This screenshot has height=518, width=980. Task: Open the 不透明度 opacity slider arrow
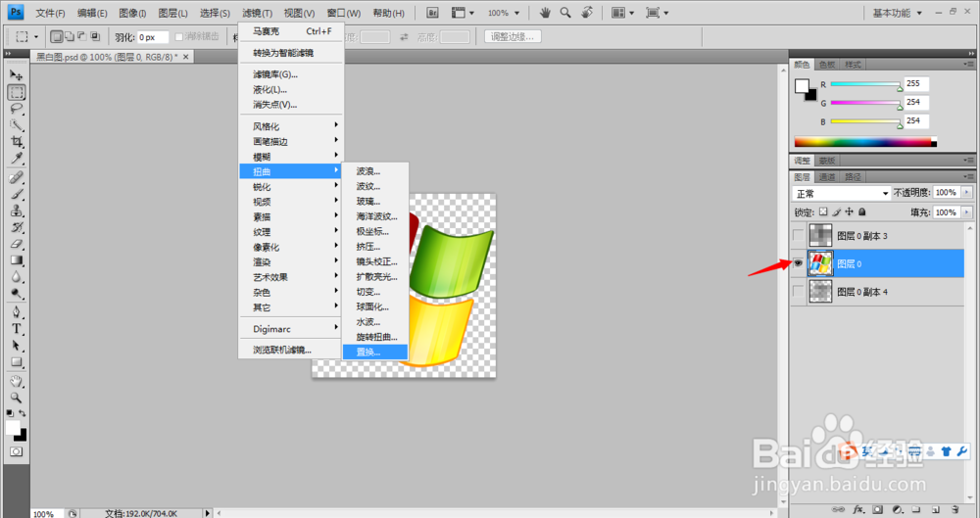[x=967, y=193]
